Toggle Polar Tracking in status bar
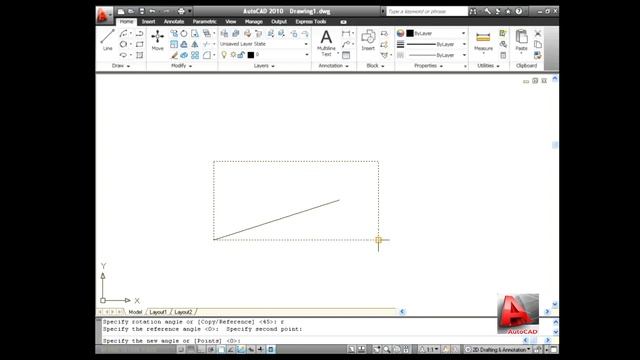This screenshot has width=640, height=360. click(x=211, y=349)
